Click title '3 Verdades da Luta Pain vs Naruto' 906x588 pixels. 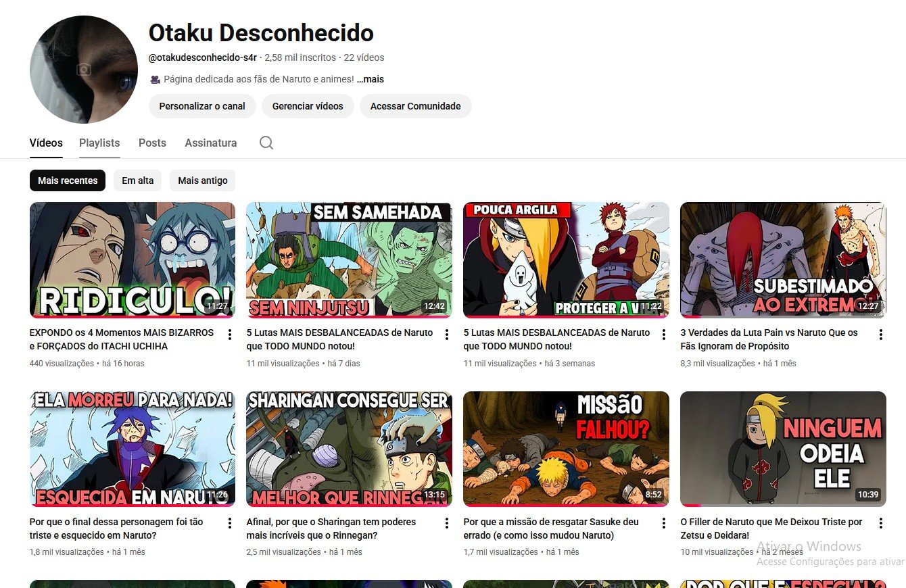click(x=769, y=339)
